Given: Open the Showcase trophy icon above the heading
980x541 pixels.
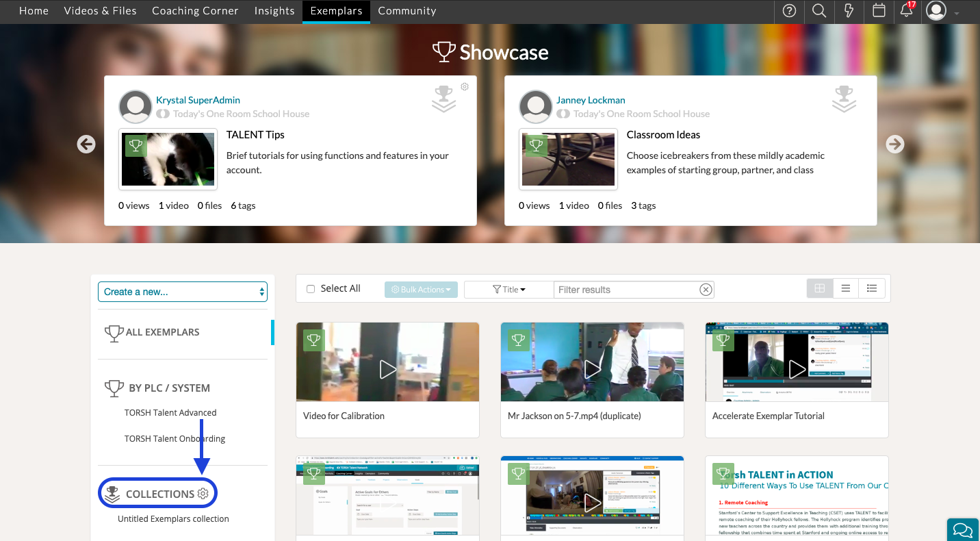Looking at the screenshot, I should tap(444, 51).
